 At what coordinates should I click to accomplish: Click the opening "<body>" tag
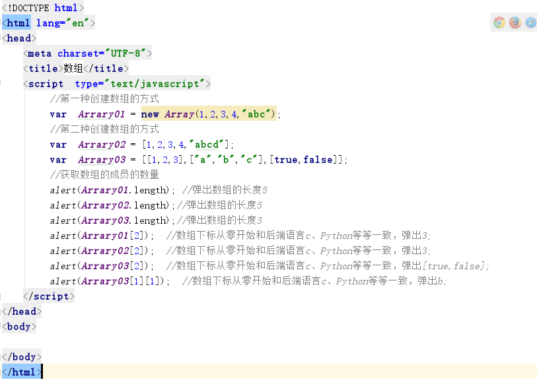tap(19, 327)
